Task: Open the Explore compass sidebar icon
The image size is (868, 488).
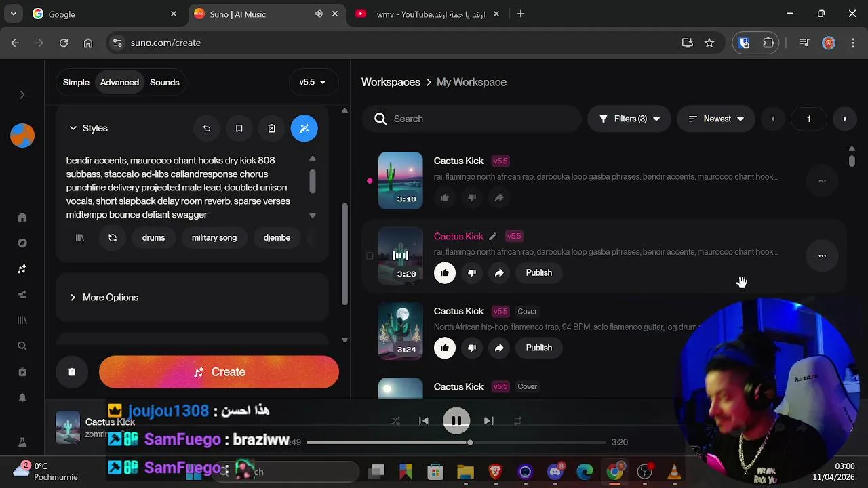Action: pos(22,243)
